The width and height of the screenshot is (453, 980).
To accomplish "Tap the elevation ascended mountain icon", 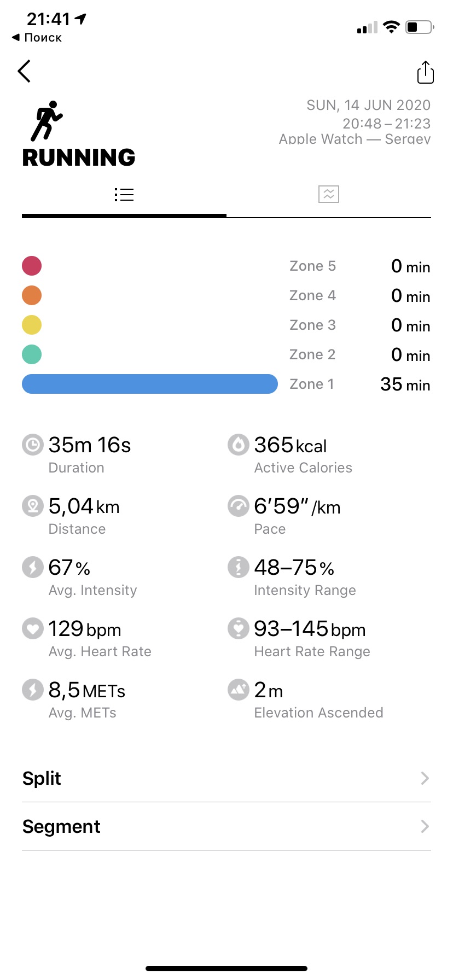I will 239,690.
